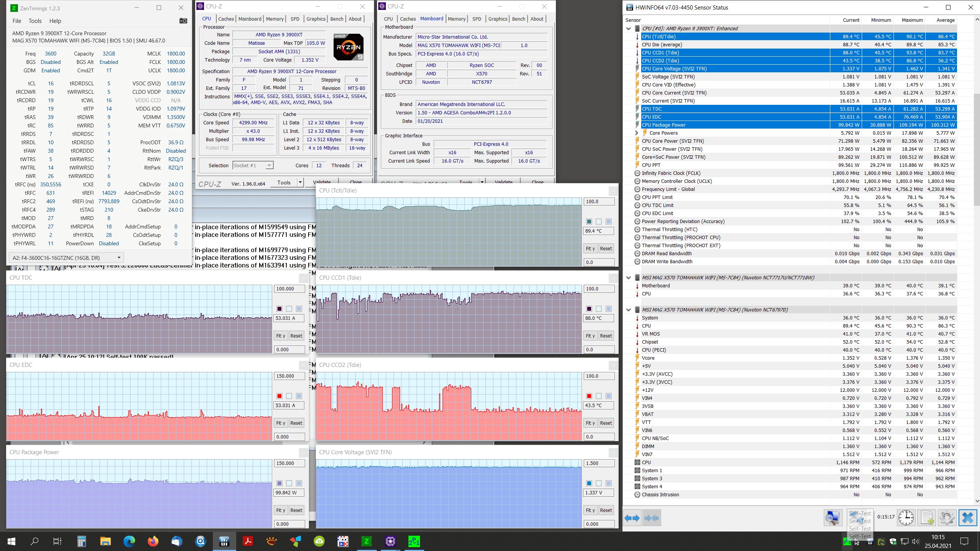
Task: Open Task View on the taskbar
Action: click(57, 541)
